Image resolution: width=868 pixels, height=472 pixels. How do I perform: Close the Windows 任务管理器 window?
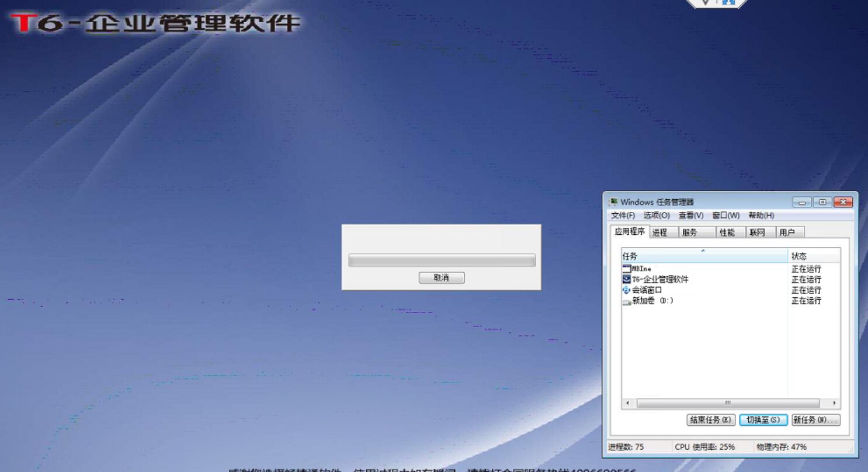click(x=843, y=202)
